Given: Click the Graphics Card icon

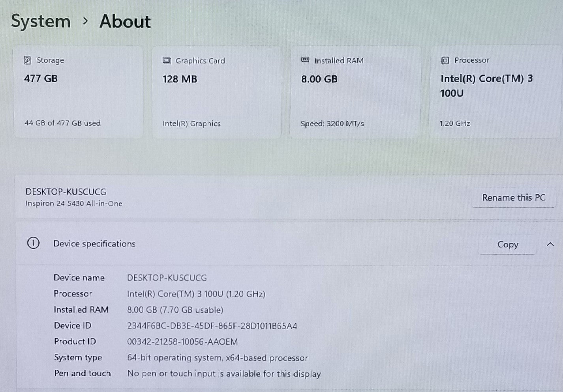Looking at the screenshot, I should (x=167, y=60).
